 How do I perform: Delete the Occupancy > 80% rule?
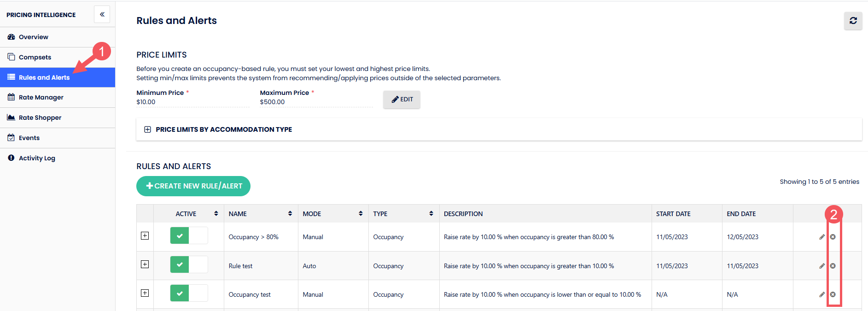(x=833, y=237)
